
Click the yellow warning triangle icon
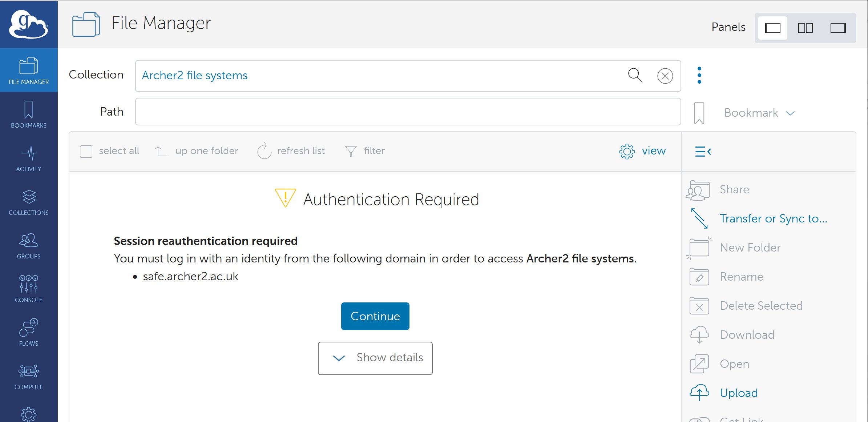[285, 198]
